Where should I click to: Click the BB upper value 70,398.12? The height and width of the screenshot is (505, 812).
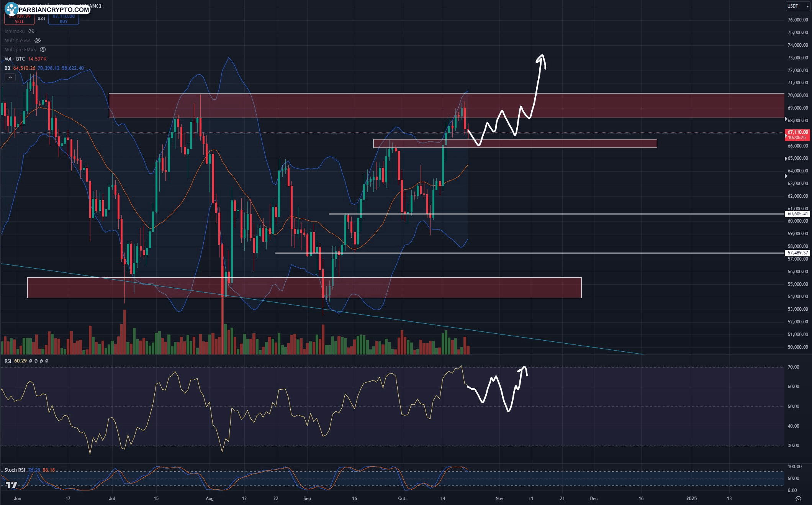tap(49, 68)
